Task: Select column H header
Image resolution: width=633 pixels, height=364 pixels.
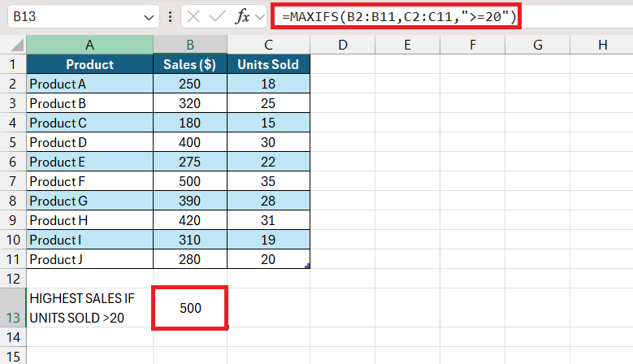Action: [x=601, y=45]
